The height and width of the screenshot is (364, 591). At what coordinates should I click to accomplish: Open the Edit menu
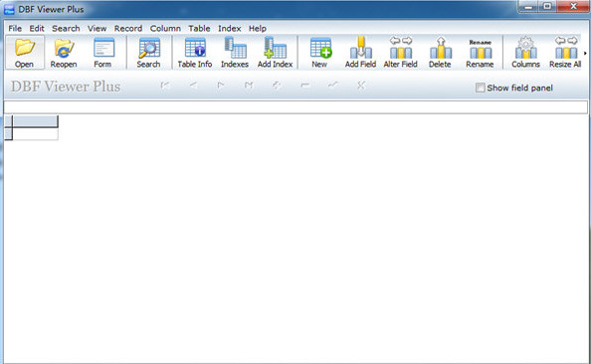(37, 28)
